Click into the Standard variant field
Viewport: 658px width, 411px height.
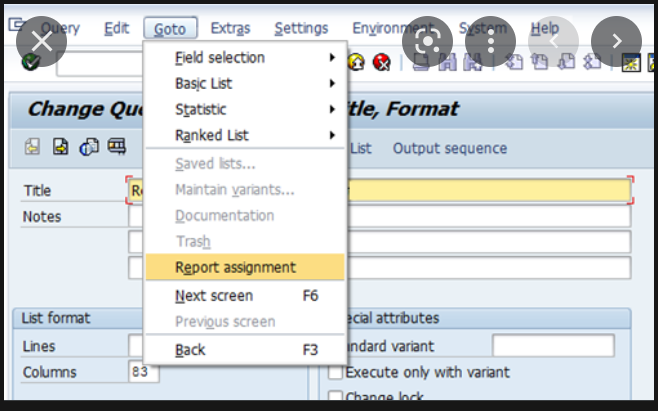coord(553,346)
